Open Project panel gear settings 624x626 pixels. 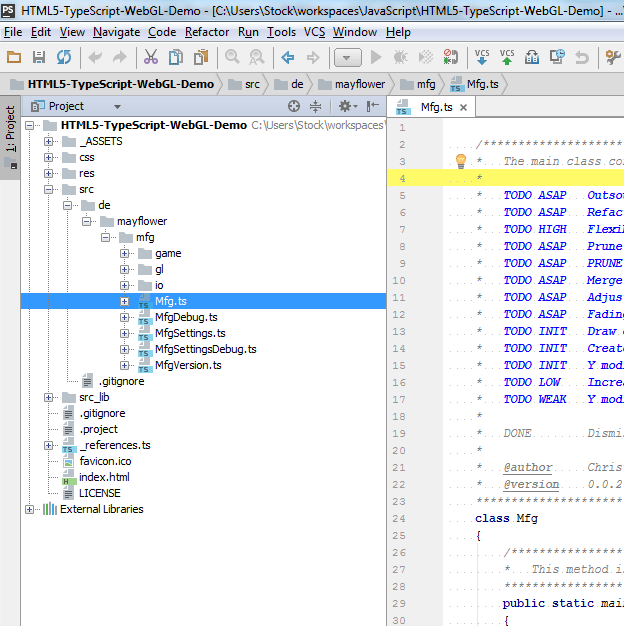(x=347, y=106)
